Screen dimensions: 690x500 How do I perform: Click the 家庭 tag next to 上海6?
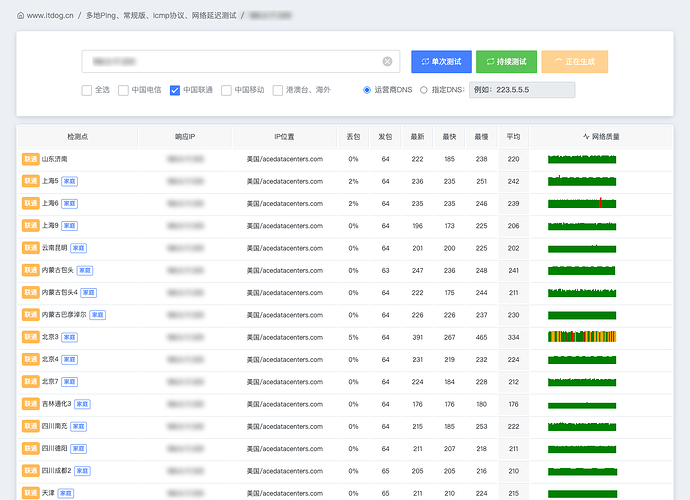click(70, 203)
